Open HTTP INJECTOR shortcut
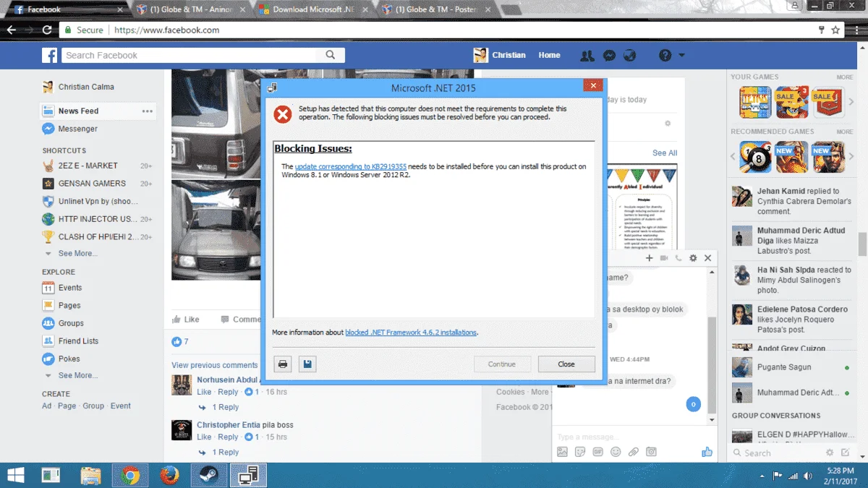Image resolution: width=868 pixels, height=488 pixels. click(x=98, y=219)
